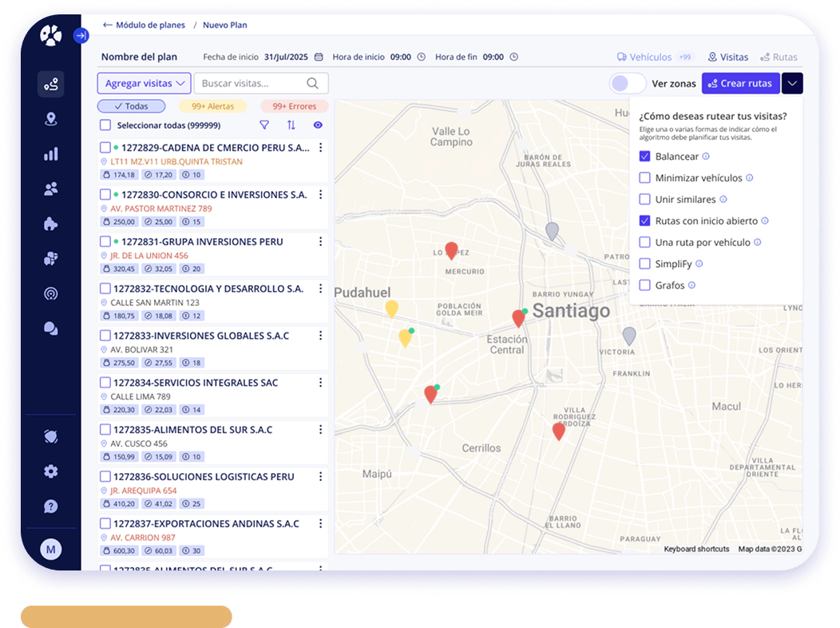Check the Seleccionar todas checkbox
840x628 pixels.
[105, 125]
